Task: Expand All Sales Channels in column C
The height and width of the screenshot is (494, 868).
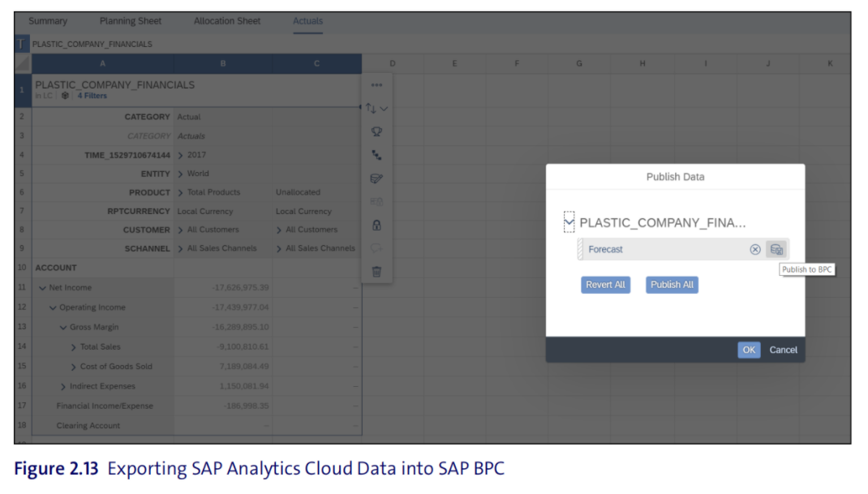Action: pos(279,249)
